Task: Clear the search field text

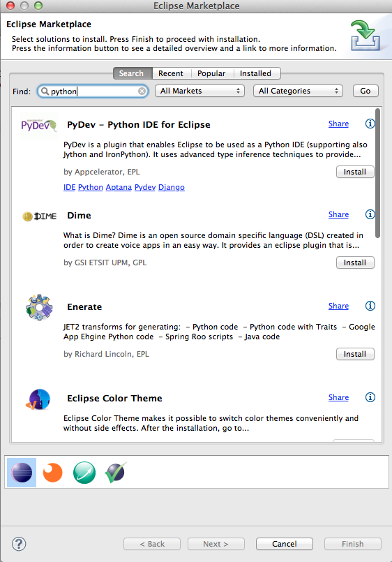Action: pyautogui.click(x=142, y=91)
